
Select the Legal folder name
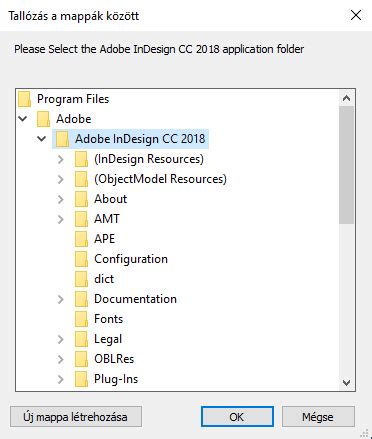(108, 339)
